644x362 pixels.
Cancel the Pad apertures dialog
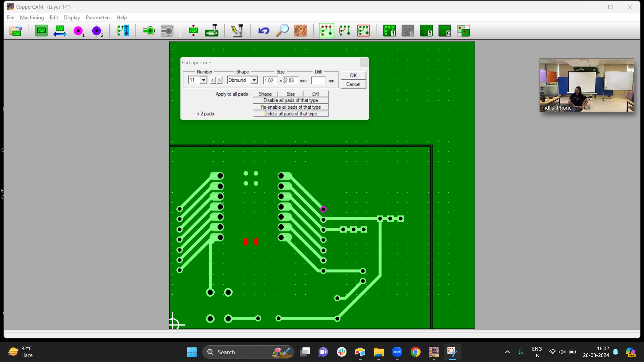click(354, 84)
